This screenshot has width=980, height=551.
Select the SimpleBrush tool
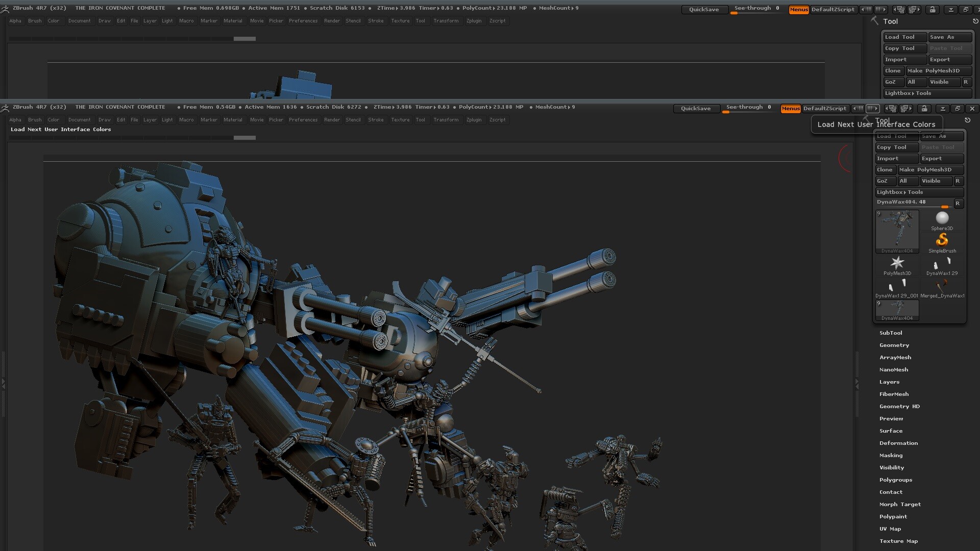pyautogui.click(x=942, y=243)
